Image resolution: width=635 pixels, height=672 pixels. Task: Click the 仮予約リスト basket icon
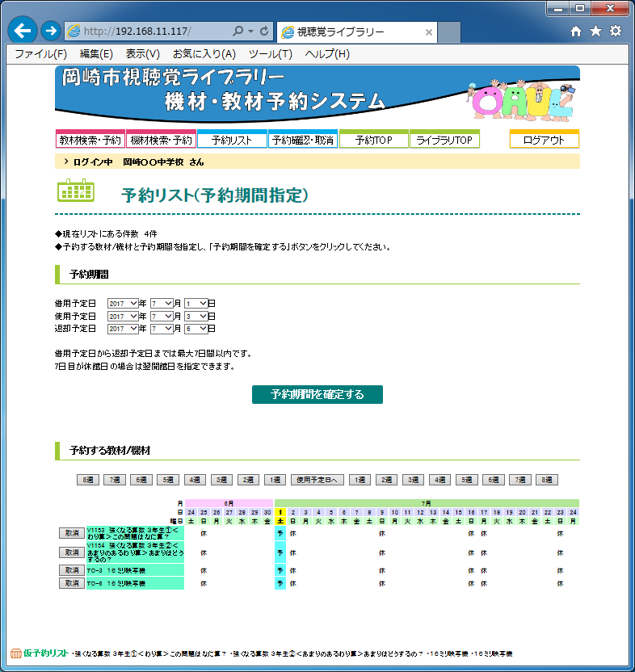coord(15,653)
